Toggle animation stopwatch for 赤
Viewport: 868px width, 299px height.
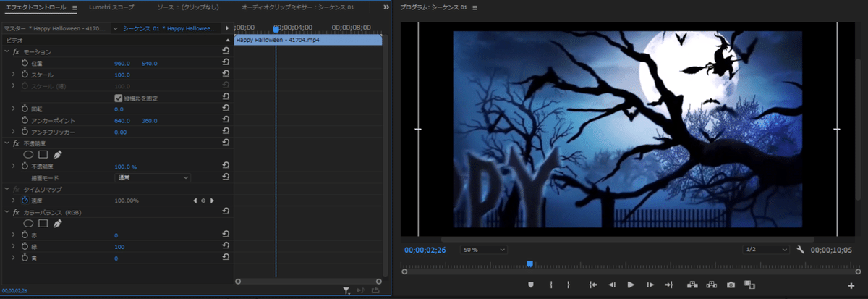click(x=24, y=235)
